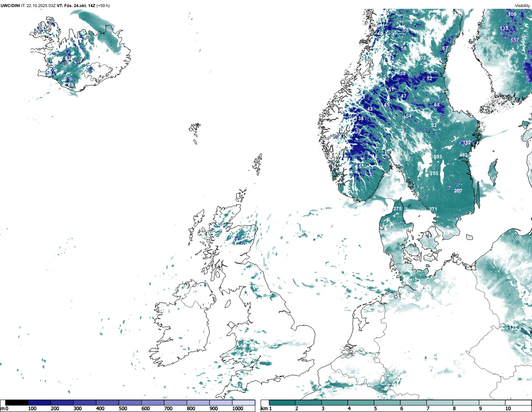The width and height of the screenshot is (532, 412).
Task: Click the 60 value in southern Iceland
Action: [71, 85]
